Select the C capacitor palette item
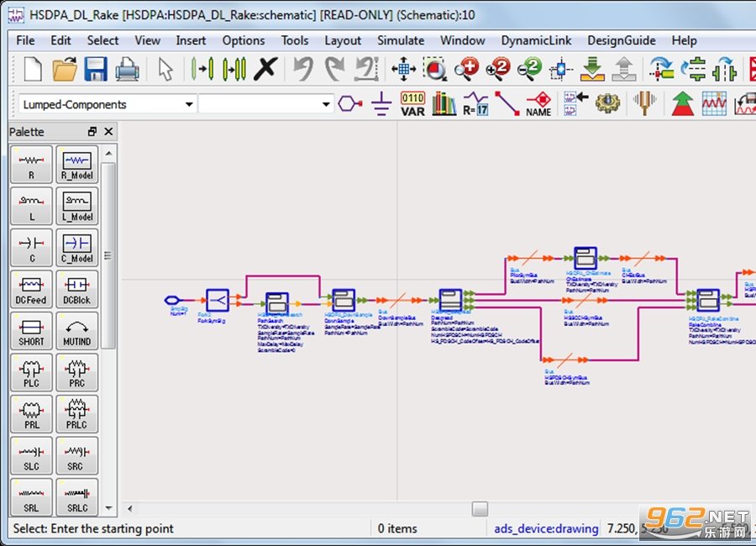The width and height of the screenshot is (756, 546). click(31, 248)
